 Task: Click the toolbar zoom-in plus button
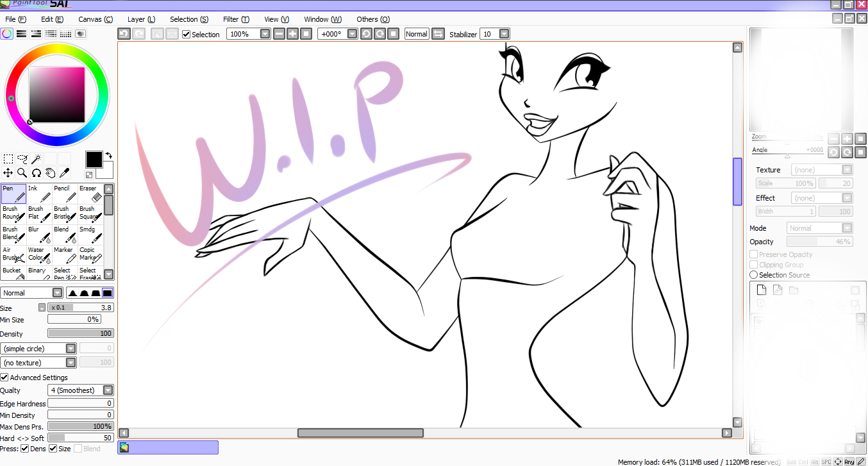pos(293,34)
